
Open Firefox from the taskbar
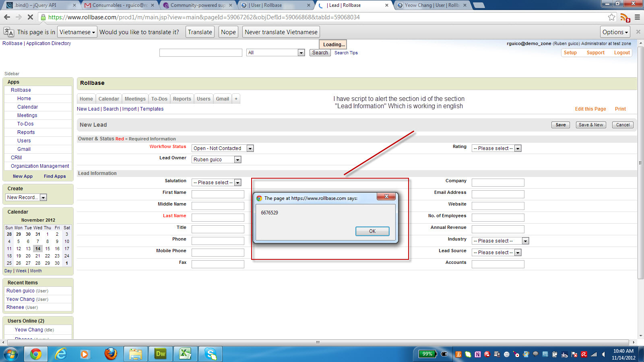tap(111, 354)
